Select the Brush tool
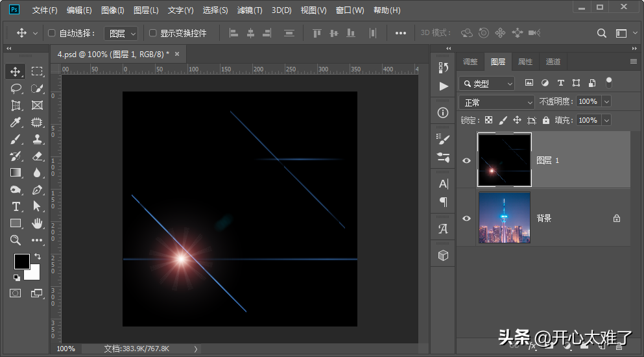The height and width of the screenshot is (357, 644). tap(16, 140)
